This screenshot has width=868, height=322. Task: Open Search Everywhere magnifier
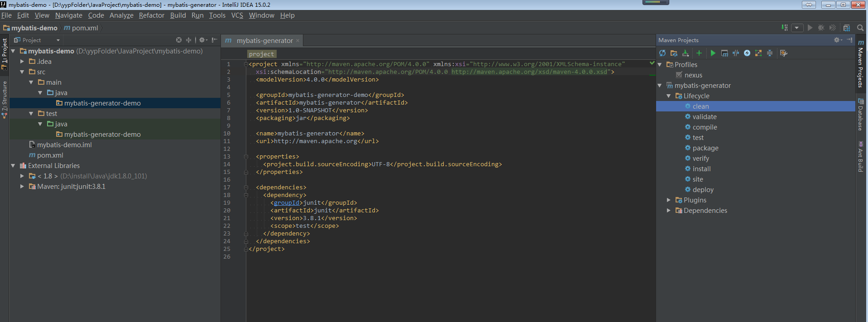point(860,28)
